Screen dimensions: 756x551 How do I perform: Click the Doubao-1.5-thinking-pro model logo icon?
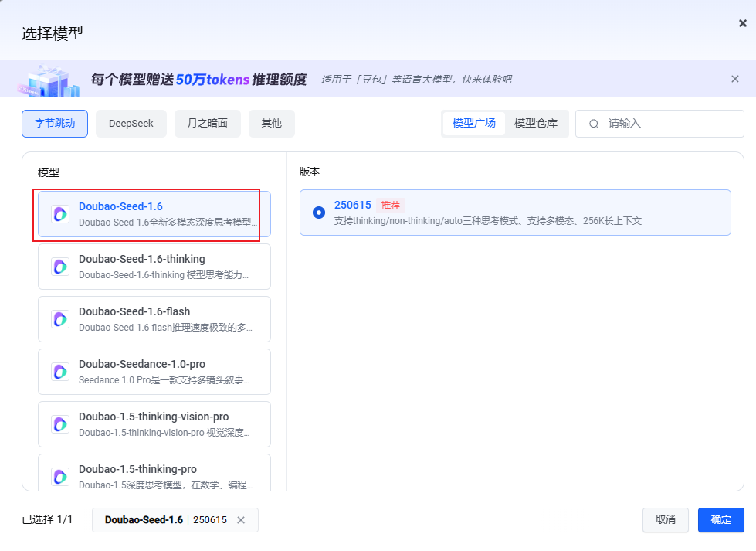(x=60, y=477)
